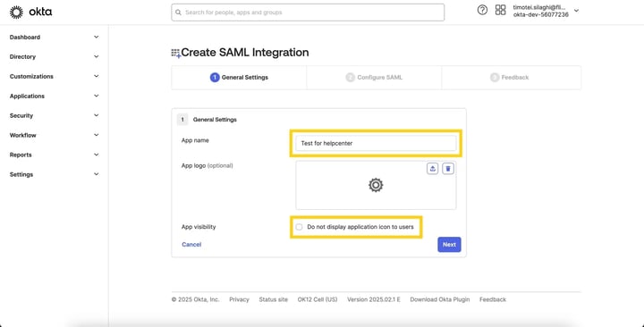Click the OK12 Cell (US) footer text

[x=318, y=299]
